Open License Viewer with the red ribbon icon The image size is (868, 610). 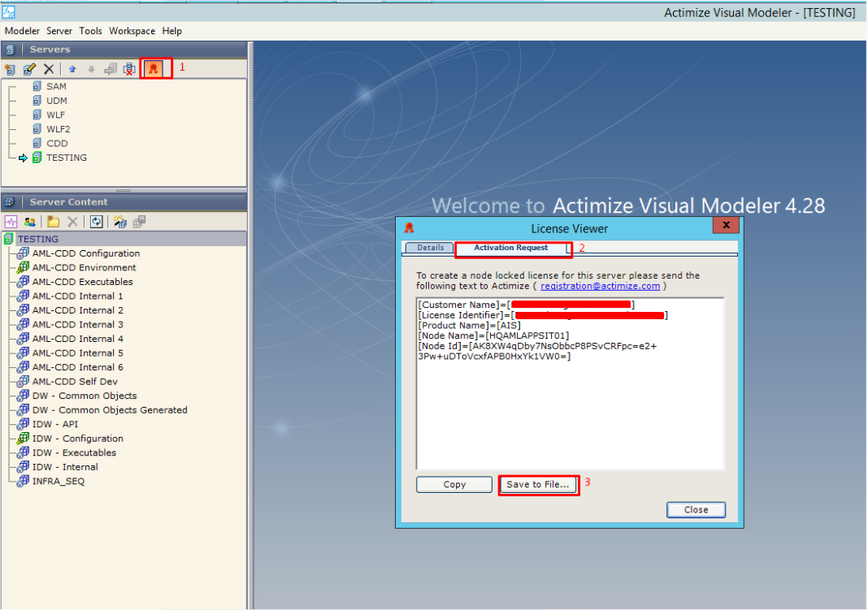[154, 68]
